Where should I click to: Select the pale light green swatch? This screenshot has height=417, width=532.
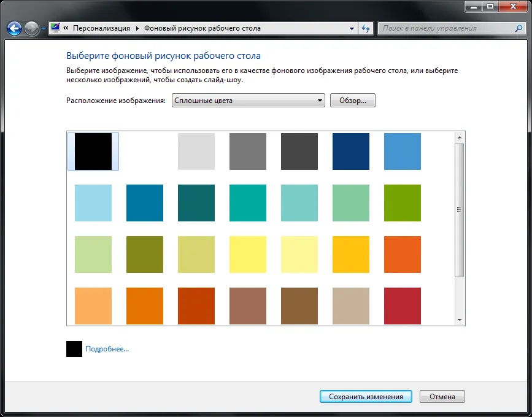pyautogui.click(x=93, y=254)
